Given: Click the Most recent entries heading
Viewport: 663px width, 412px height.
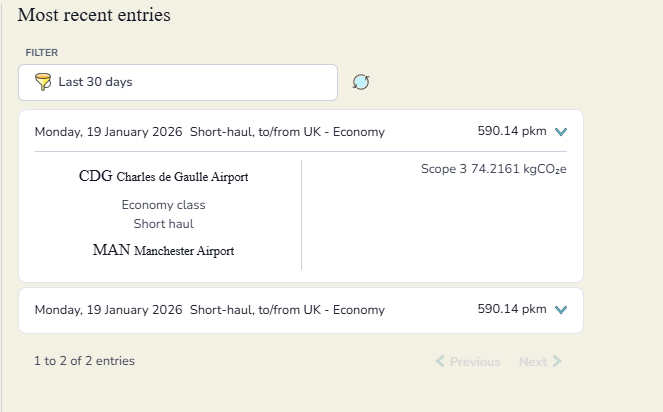Looking at the screenshot, I should tap(94, 15).
